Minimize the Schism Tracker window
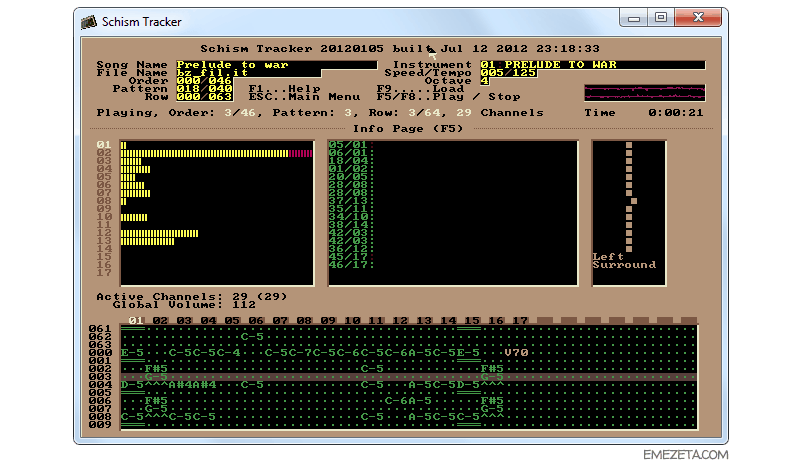Image resolution: width=800 pixels, height=468 pixels. pos(634,17)
